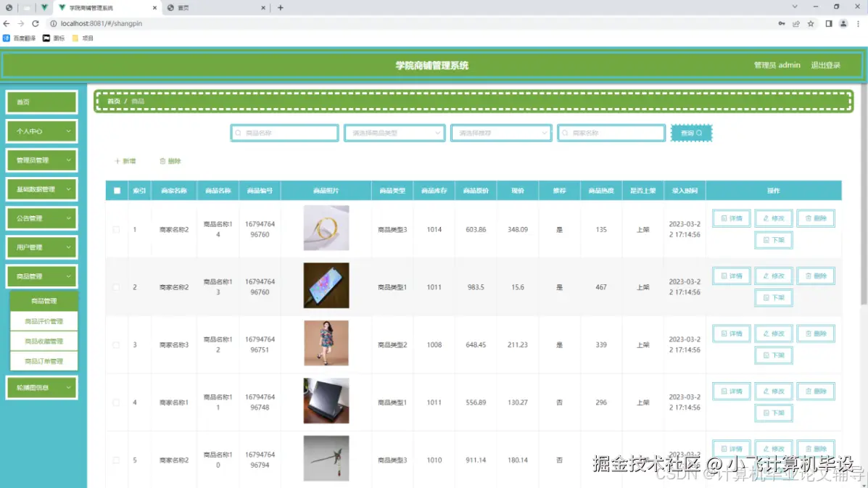Image resolution: width=868 pixels, height=488 pixels.
Task: Open 商品收藏管理 submenu item
Action: [44, 342]
